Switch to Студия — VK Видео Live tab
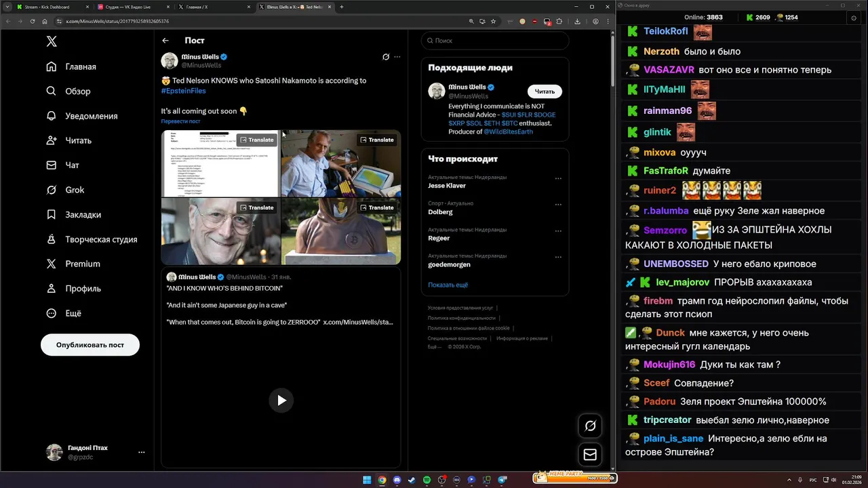The image size is (868, 488). pos(133,7)
